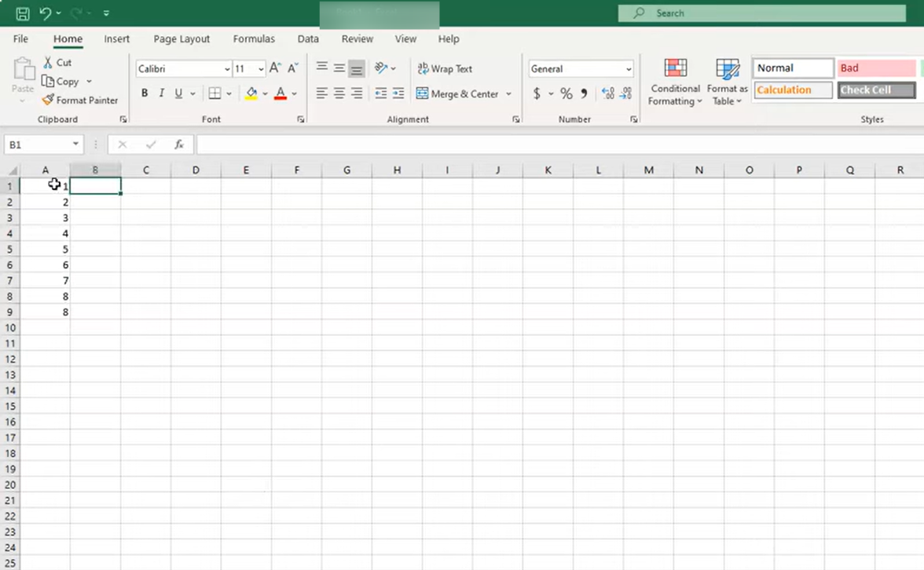Click the Insert Function fx icon
The image size is (924, 570).
[179, 144]
